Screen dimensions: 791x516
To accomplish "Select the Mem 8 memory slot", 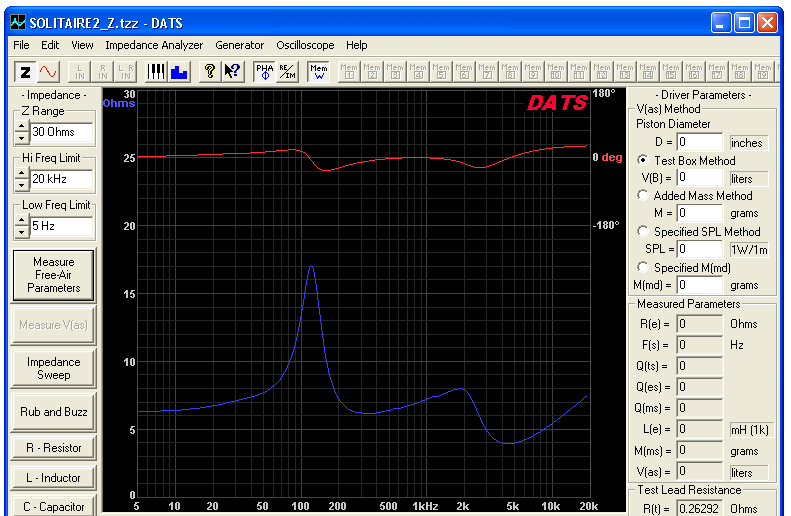I will pos(510,72).
